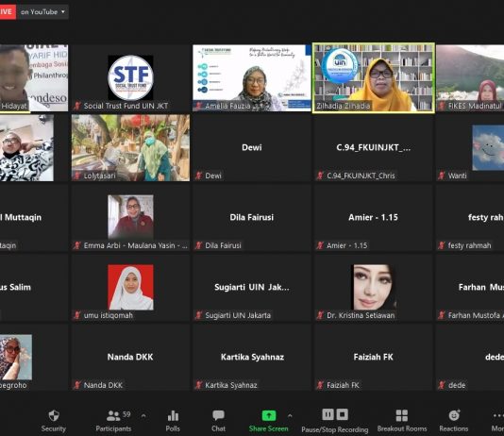
Task: Click muted mic icon beside dede
Action: pyautogui.click(x=442, y=385)
